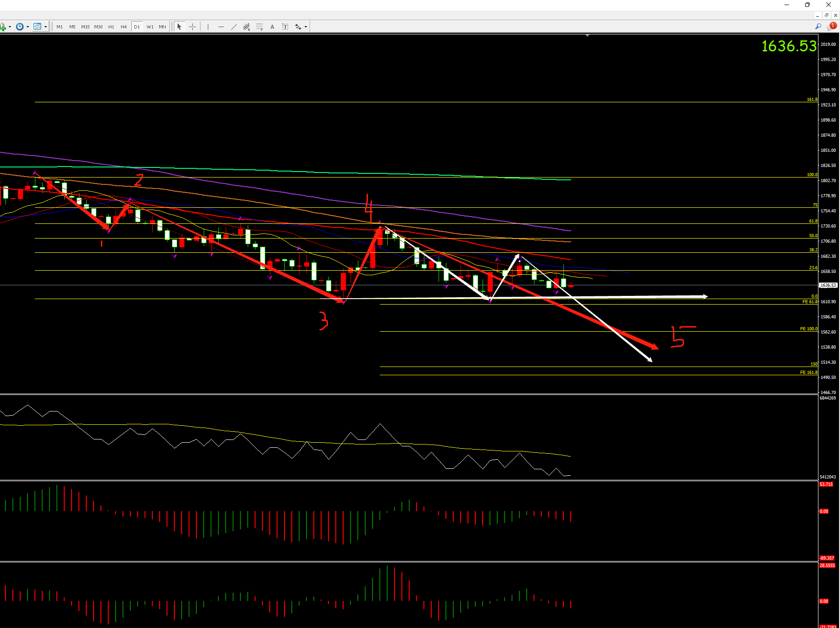
Task: Select the equidistant channel tool
Action: pyautogui.click(x=246, y=27)
